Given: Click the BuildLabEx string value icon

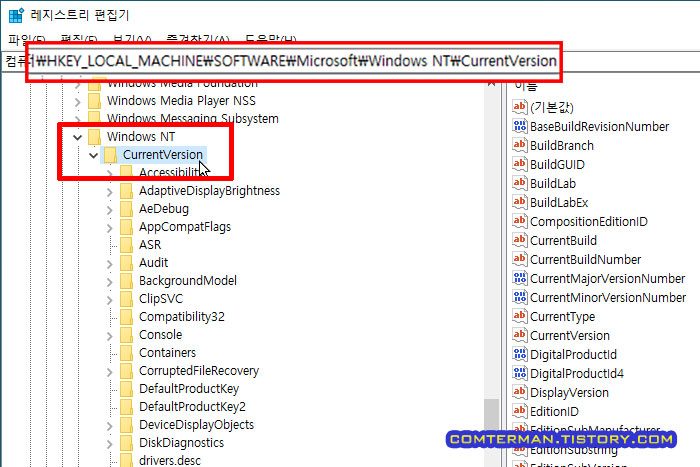Looking at the screenshot, I should point(520,202).
